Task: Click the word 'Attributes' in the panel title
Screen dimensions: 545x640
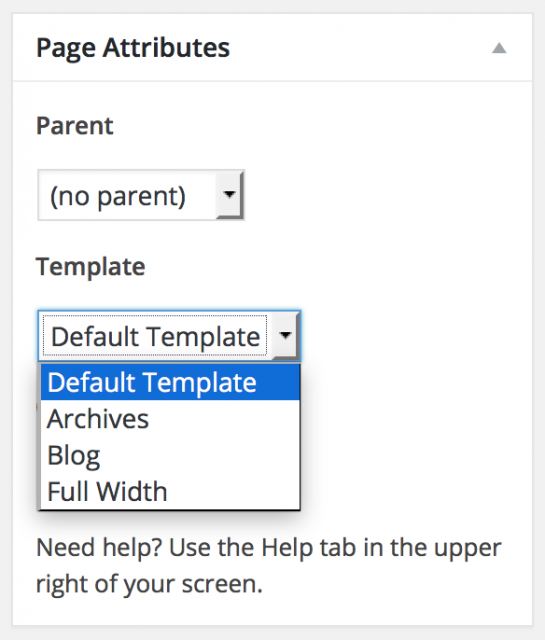Action: pyautogui.click(x=167, y=47)
